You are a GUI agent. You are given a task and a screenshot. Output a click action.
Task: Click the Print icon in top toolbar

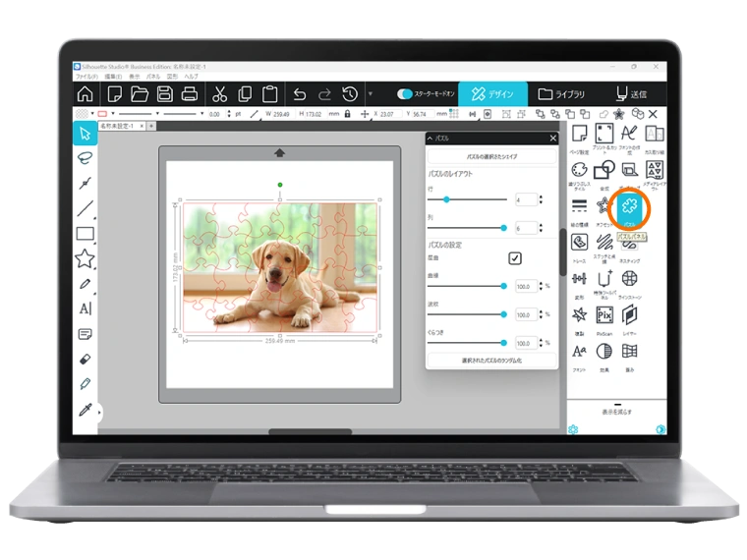[x=190, y=94]
